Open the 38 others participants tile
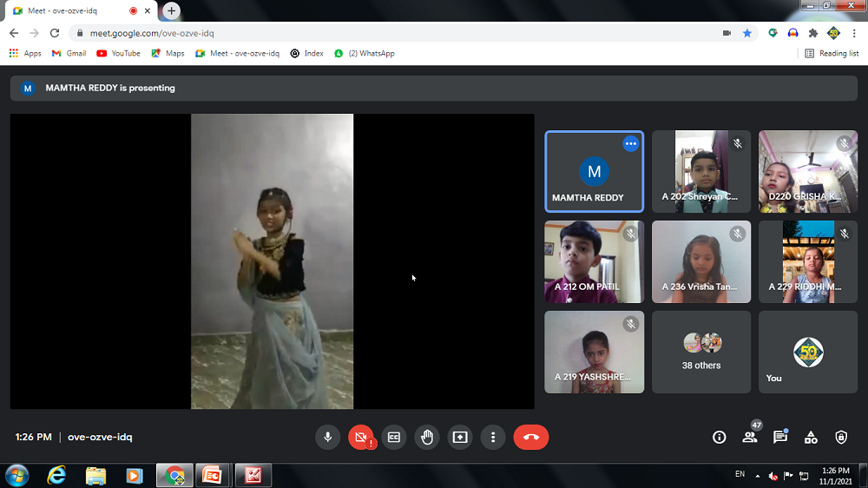Image resolution: width=868 pixels, height=488 pixels. 701,352
